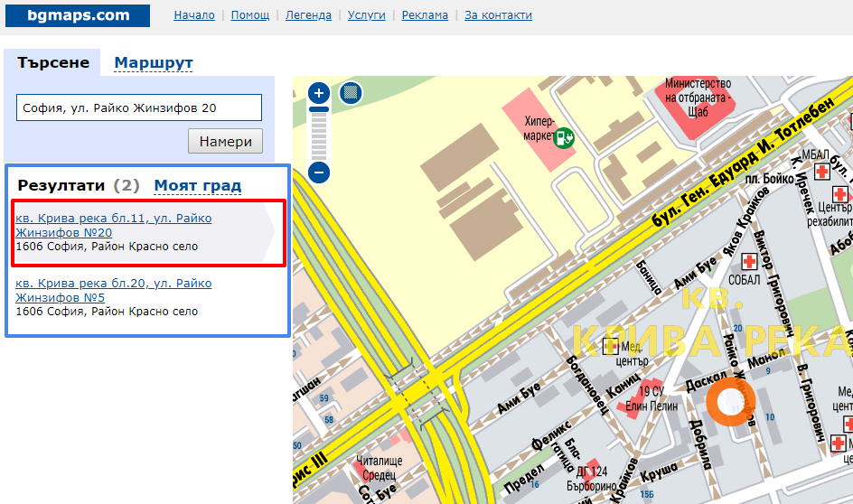Click the Мед. център cross icon
This screenshot has height=504, width=853.
click(610, 346)
